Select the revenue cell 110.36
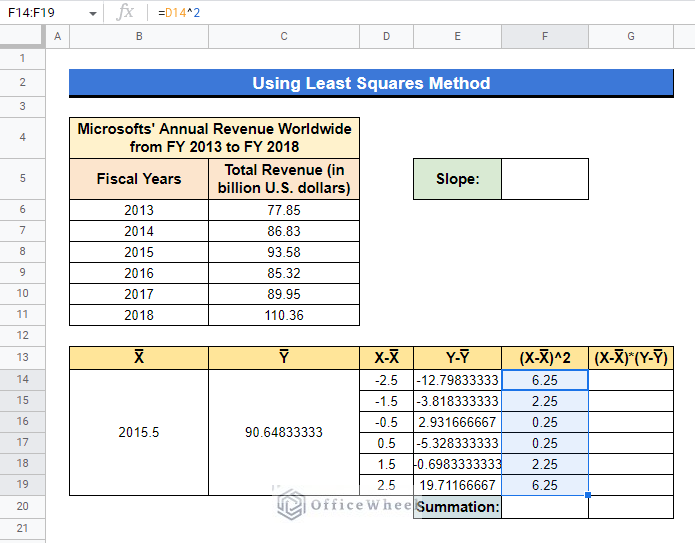This screenshot has height=543, width=695. (284, 315)
